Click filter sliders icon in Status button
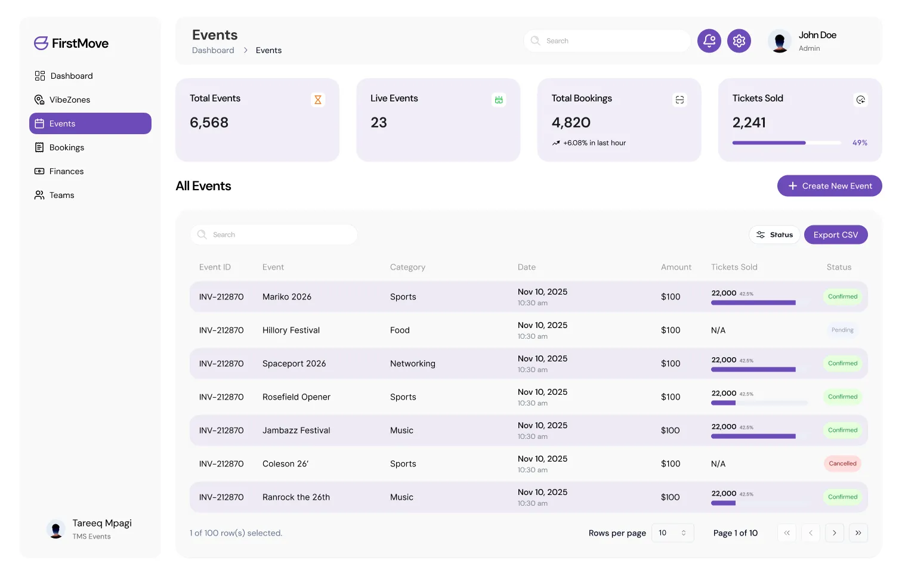This screenshot has width=902, height=588. (761, 234)
